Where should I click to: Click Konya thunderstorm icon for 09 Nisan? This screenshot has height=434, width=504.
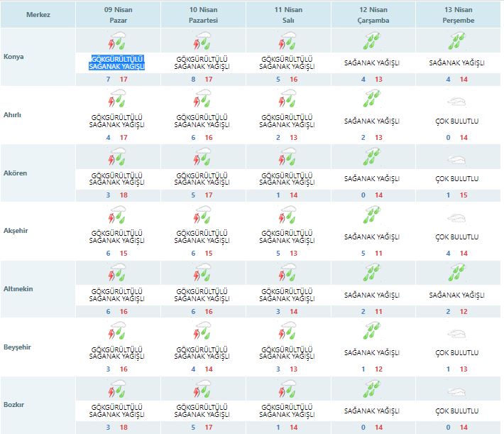117,41
